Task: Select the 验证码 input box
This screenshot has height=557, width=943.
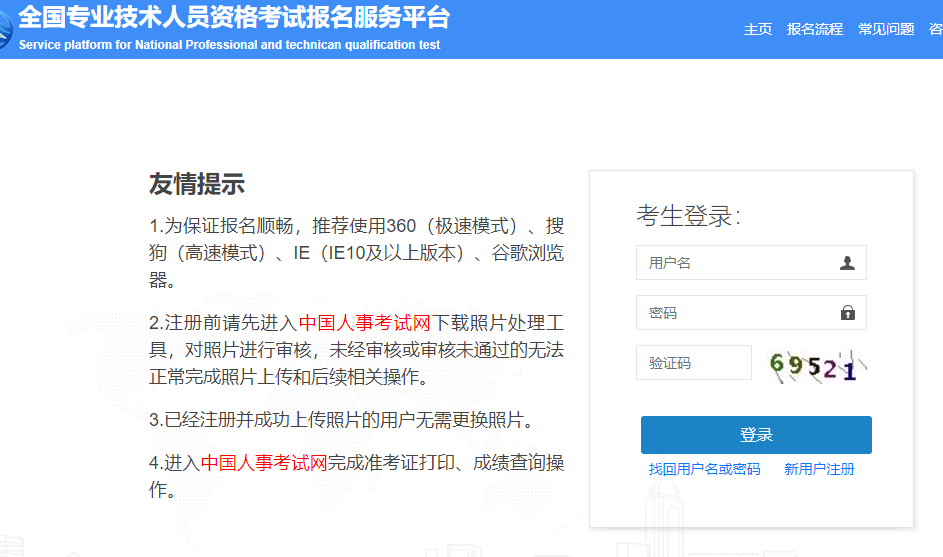Action: [x=693, y=363]
